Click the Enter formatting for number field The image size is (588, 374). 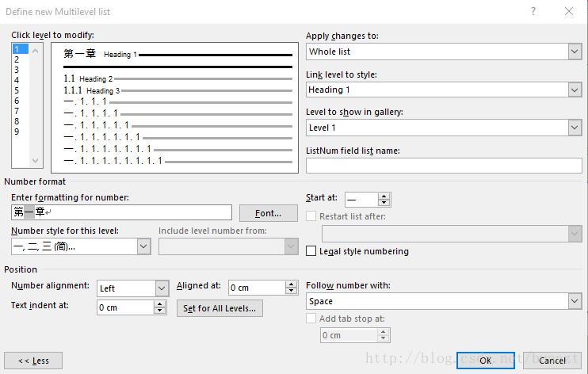click(121, 212)
